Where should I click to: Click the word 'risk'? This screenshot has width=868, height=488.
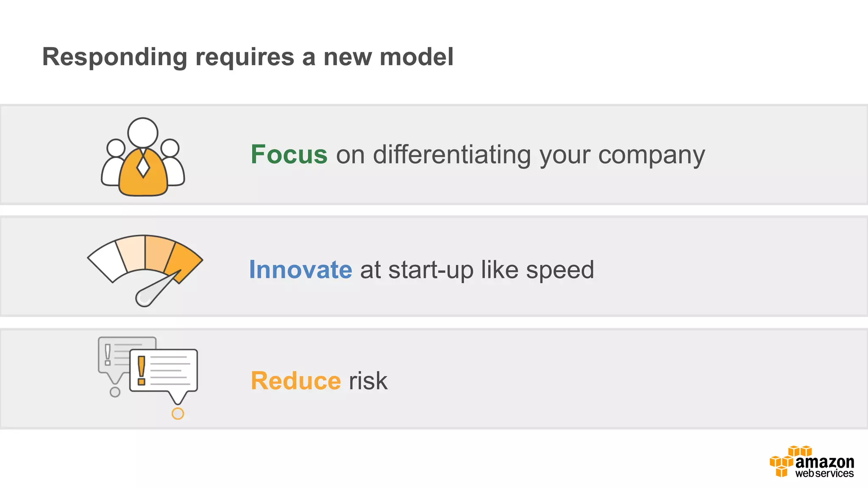368,380
